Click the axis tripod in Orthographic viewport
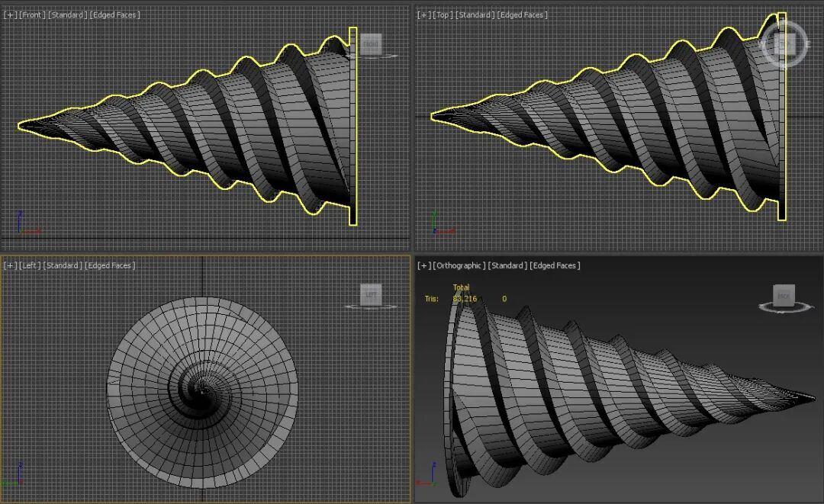 click(428, 474)
